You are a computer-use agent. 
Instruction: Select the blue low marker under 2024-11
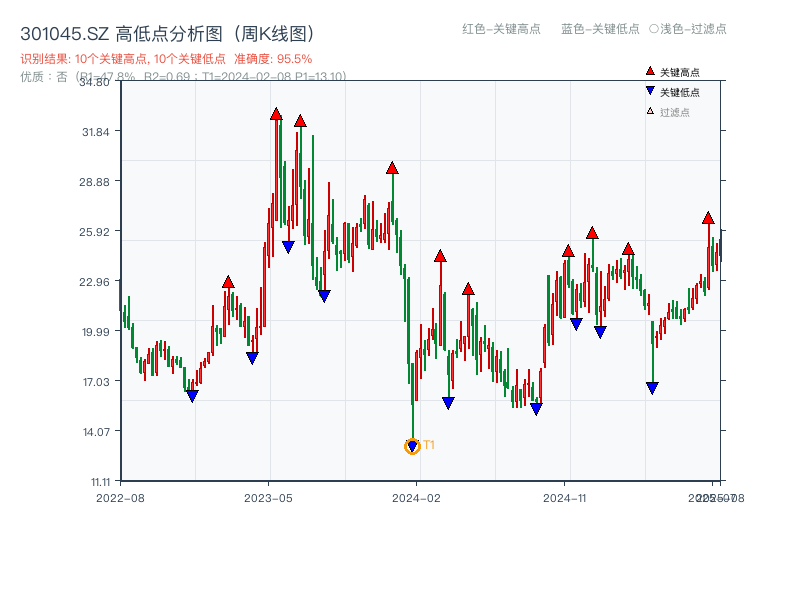tap(577, 322)
